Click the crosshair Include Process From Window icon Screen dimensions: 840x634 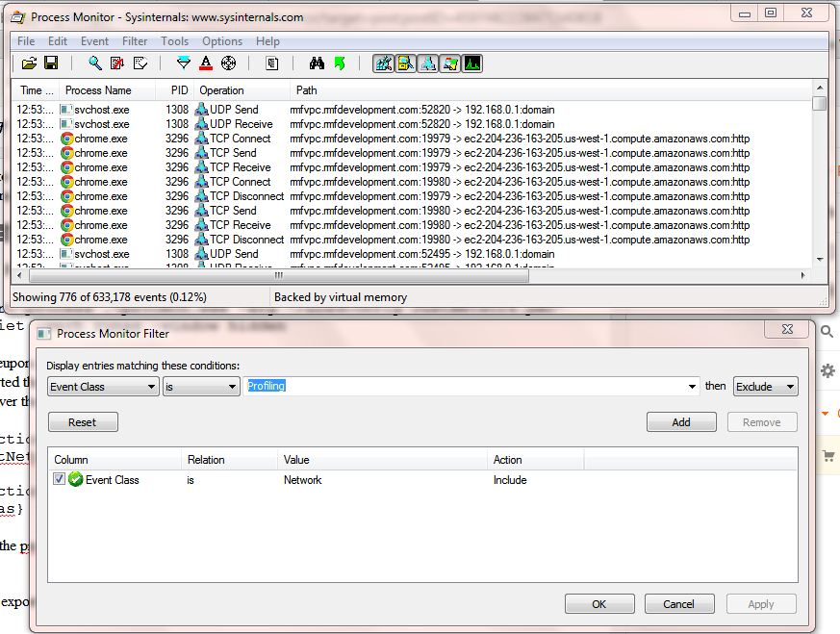click(228, 63)
